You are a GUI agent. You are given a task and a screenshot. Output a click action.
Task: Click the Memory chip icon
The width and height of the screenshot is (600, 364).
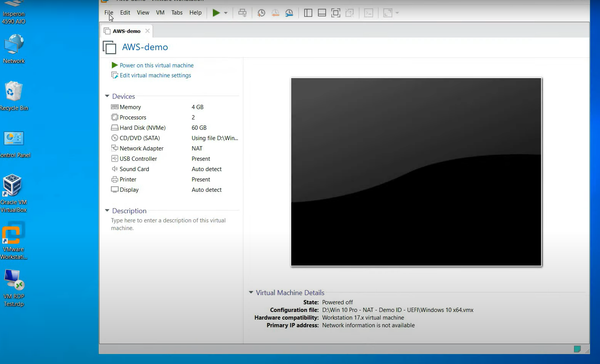pos(114,107)
